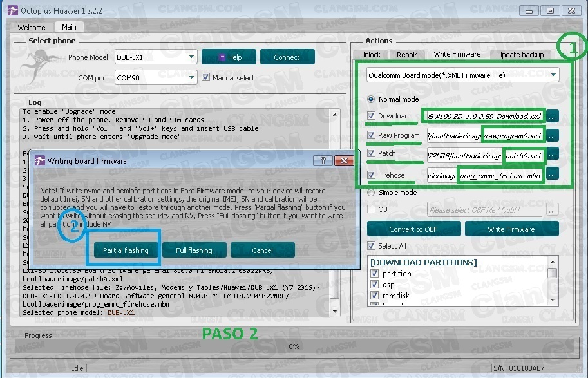Click the Download file path field
Image resolution: width=588 pixels, height=378 pixels.
pos(485,117)
